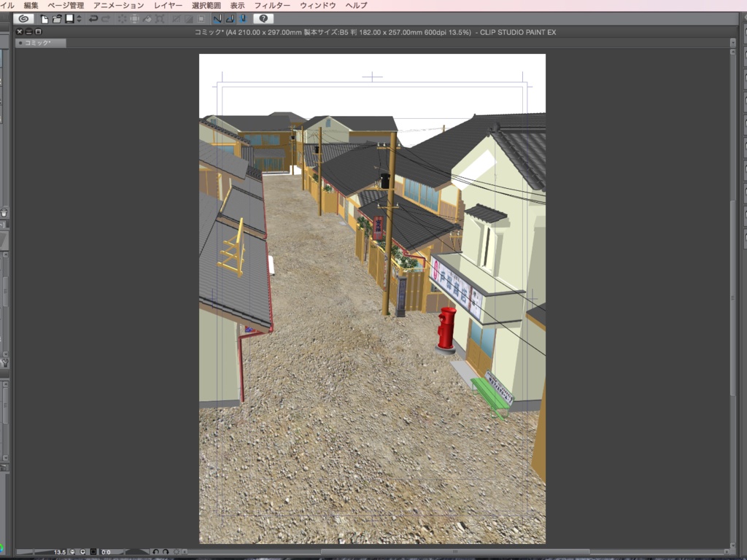Select the Undo arrow icon
747x560 pixels.
pyautogui.click(x=93, y=18)
